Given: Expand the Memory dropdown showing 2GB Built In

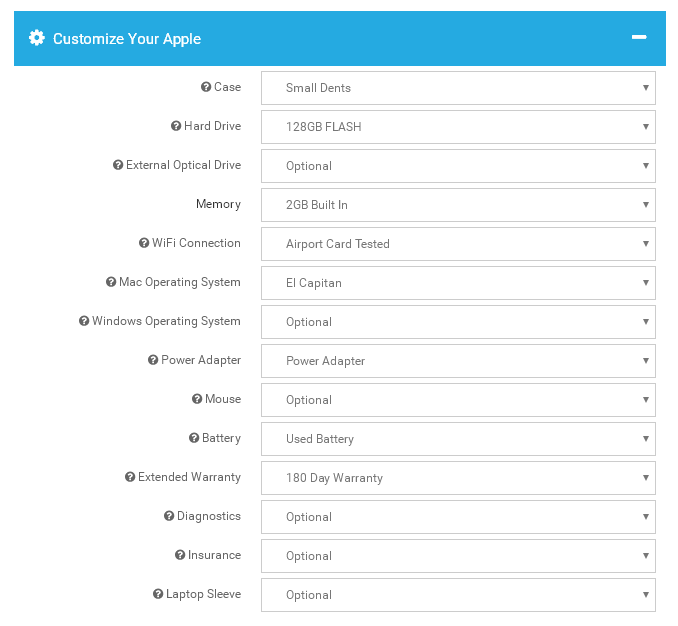Looking at the screenshot, I should tap(458, 205).
